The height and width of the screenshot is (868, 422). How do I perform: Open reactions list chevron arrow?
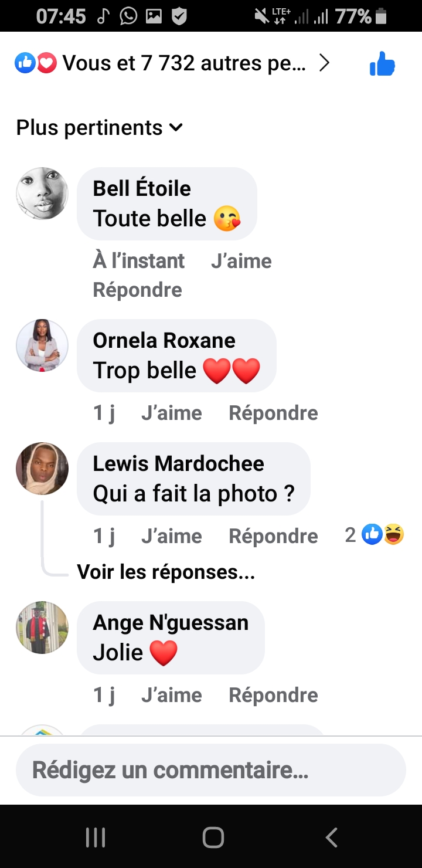[324, 63]
